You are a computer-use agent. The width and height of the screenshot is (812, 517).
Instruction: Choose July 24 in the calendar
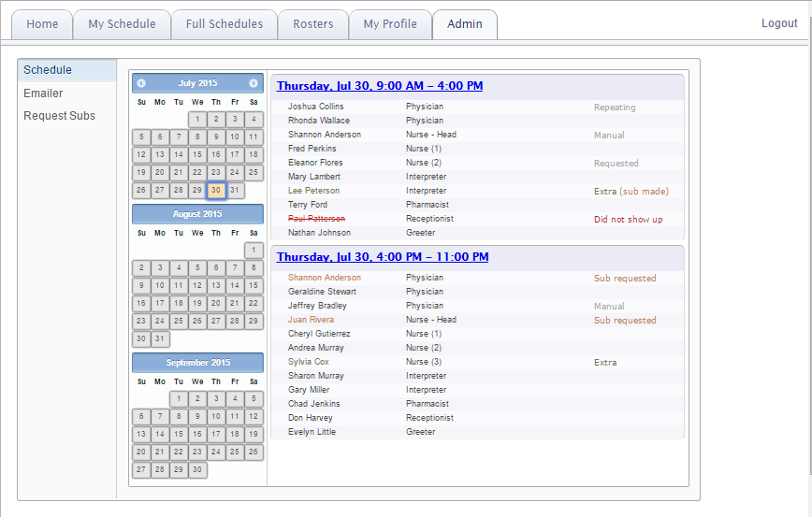[235, 172]
